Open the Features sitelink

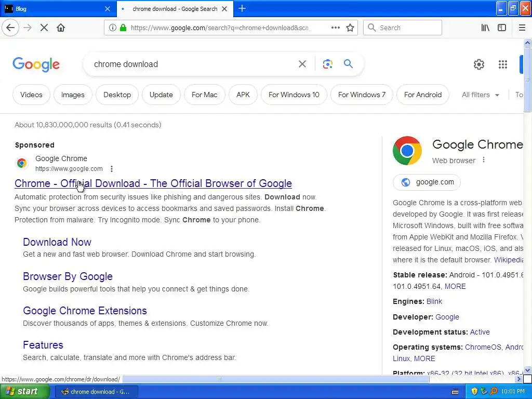click(x=43, y=345)
